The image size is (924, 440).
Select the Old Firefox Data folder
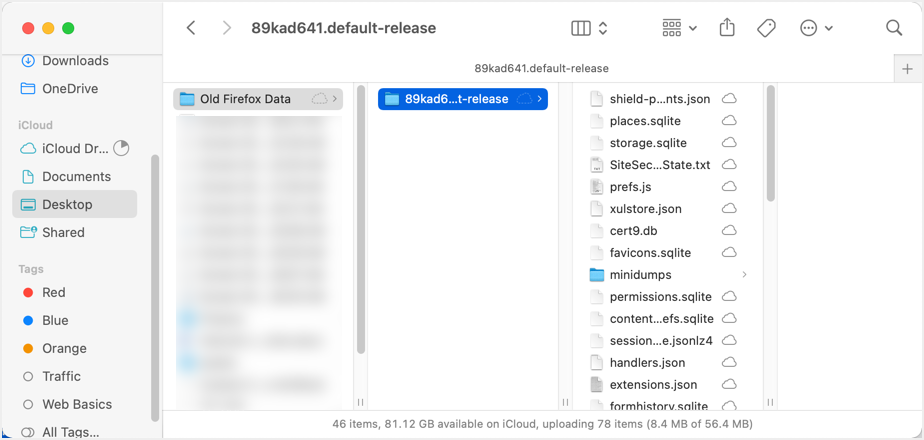pos(245,99)
